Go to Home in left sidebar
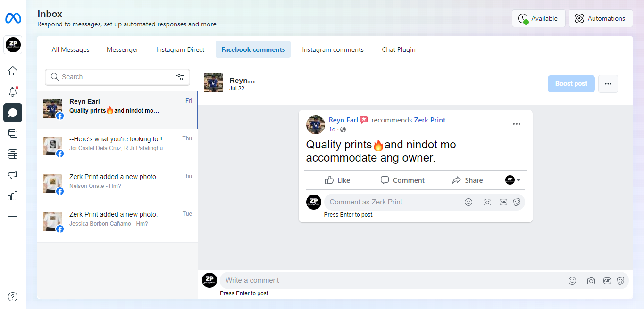 tap(13, 71)
